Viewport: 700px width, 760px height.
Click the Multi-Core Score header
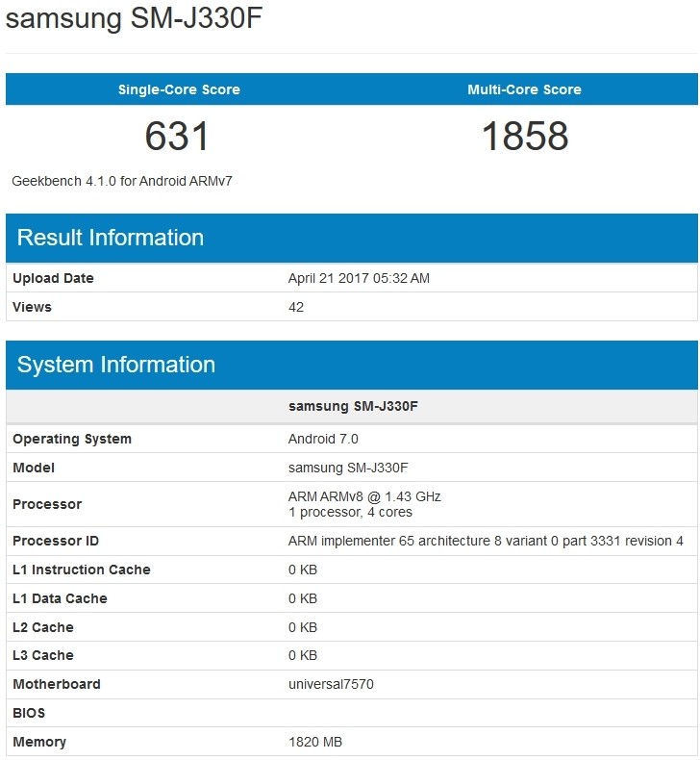click(524, 89)
